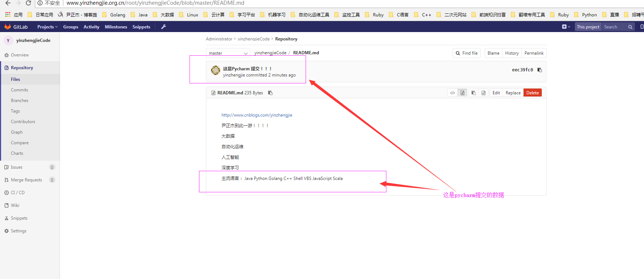
Task: Copy README.md source to clipboard
Action: coord(473,93)
